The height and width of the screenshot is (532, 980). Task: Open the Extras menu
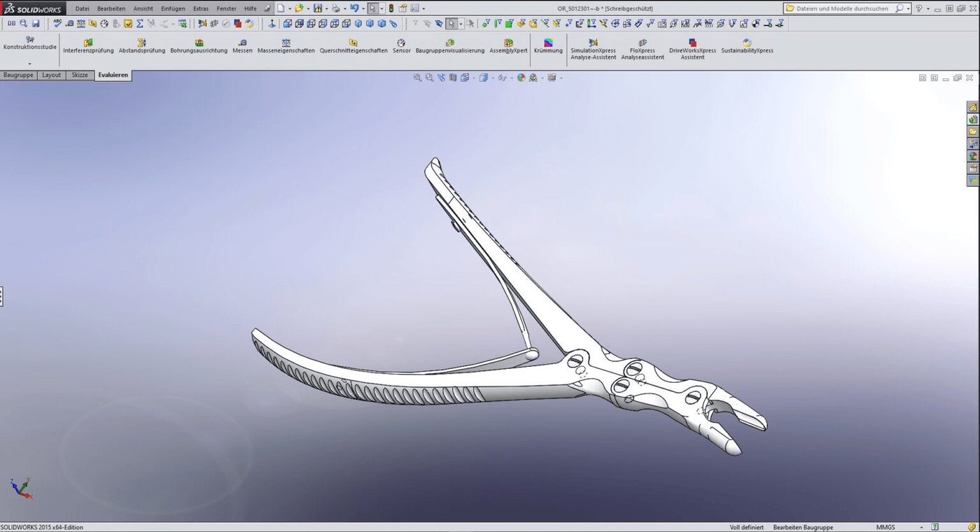(200, 8)
